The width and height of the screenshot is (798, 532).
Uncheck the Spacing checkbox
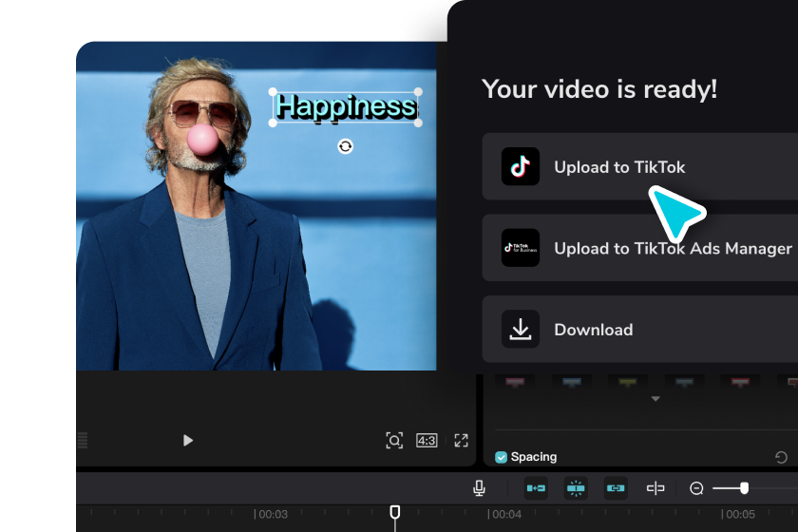pos(501,457)
